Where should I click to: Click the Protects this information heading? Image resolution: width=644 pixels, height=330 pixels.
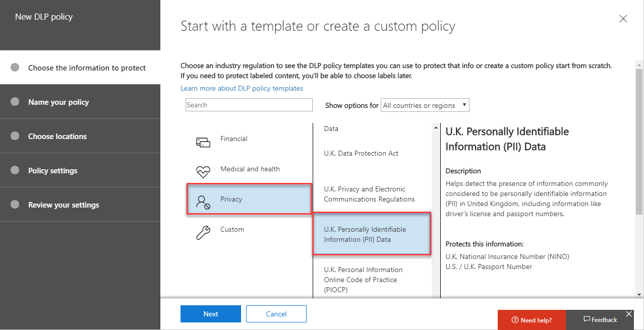click(485, 244)
